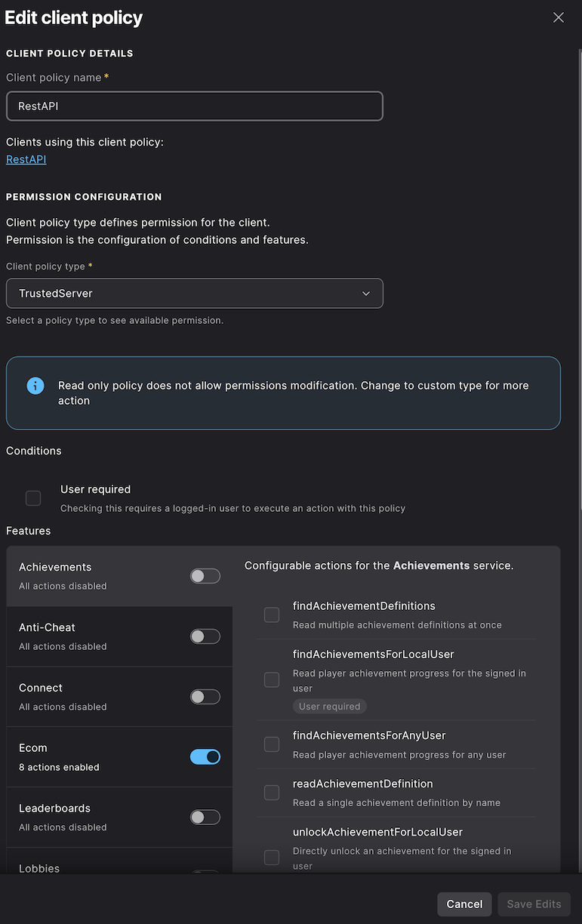Open the Client policy type dropdown
The image size is (582, 924).
coord(194,293)
